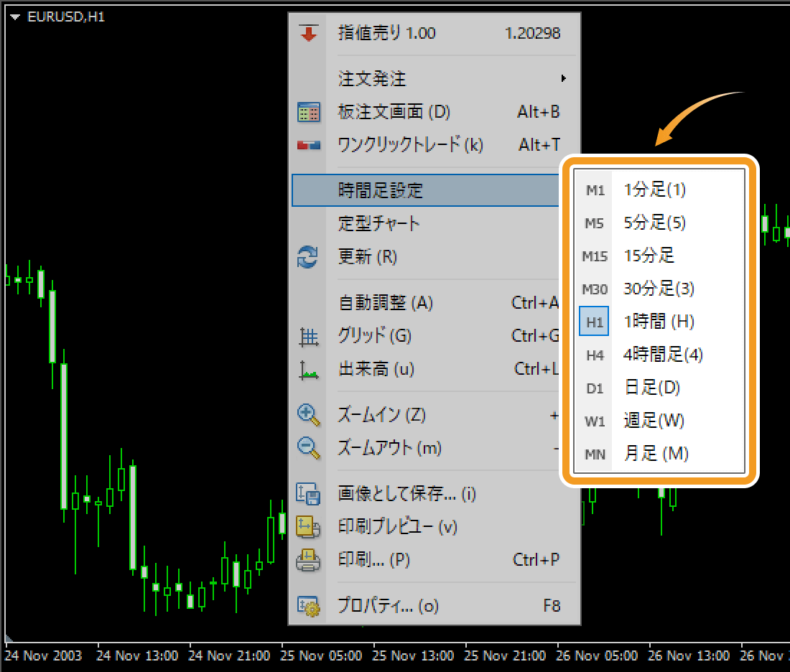Click the F8 shortcut text
The height and width of the screenshot is (672, 790).
[552, 606]
